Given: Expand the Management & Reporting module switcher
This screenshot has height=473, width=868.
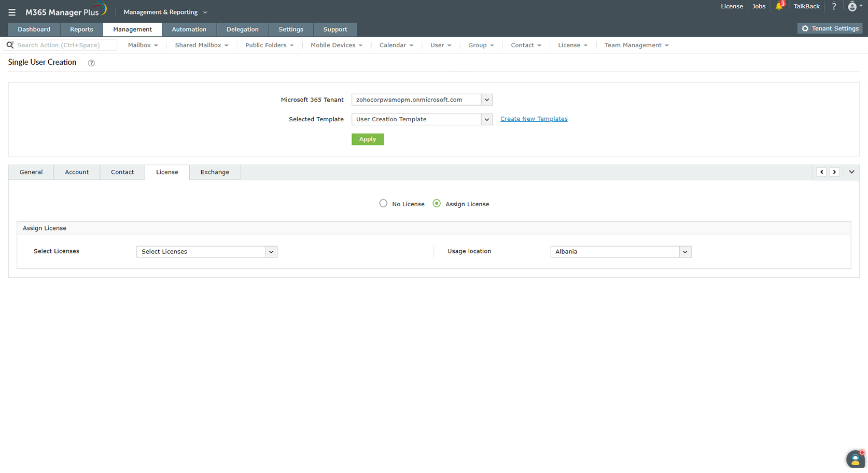Looking at the screenshot, I should point(165,12).
